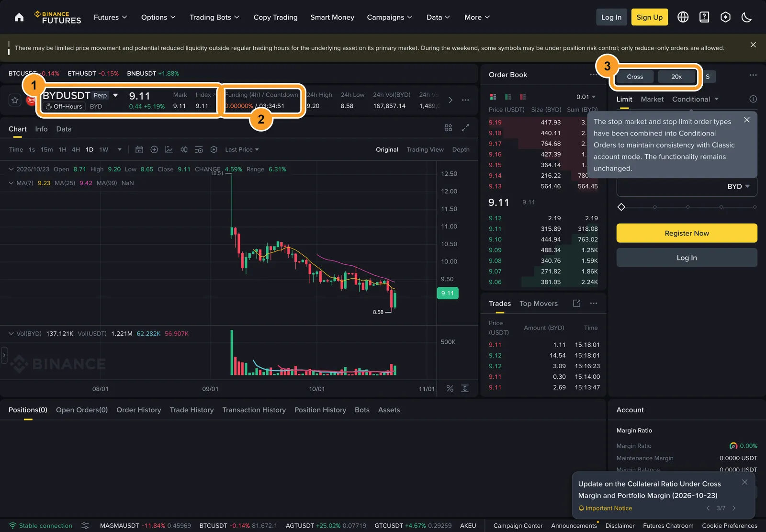Open the 0.01 order book precision dropdown
Viewport: 766px width, 532px height.
(586, 97)
